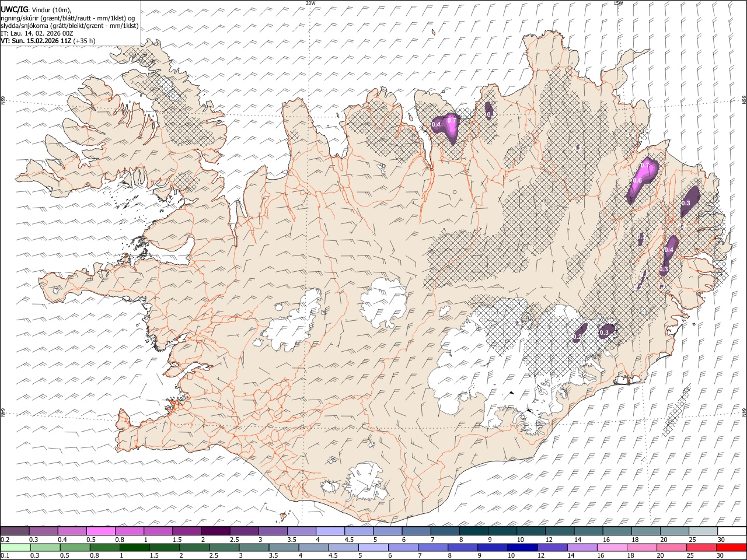The image size is (747, 560).
Task: Select lower scale swatch between 14 and 16
Action: click(582, 547)
